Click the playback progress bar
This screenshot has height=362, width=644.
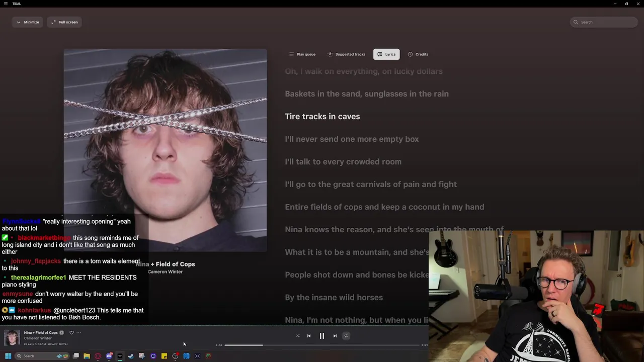(x=322, y=345)
